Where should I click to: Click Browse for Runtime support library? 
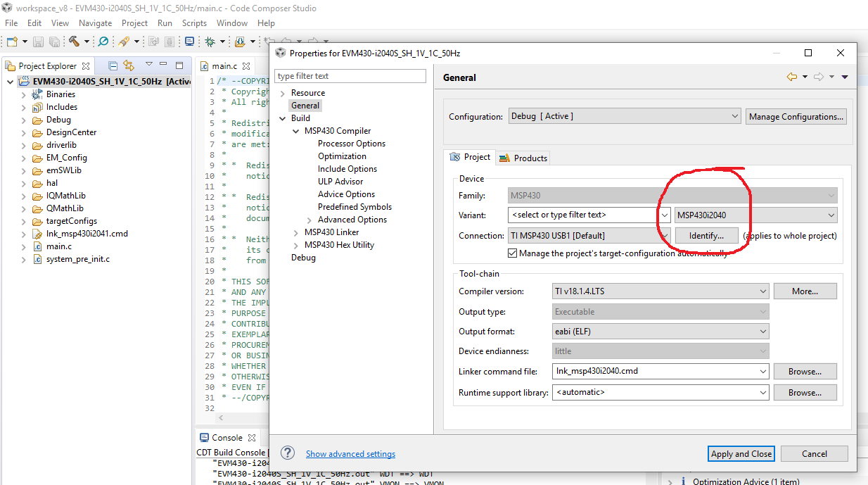[x=805, y=393]
